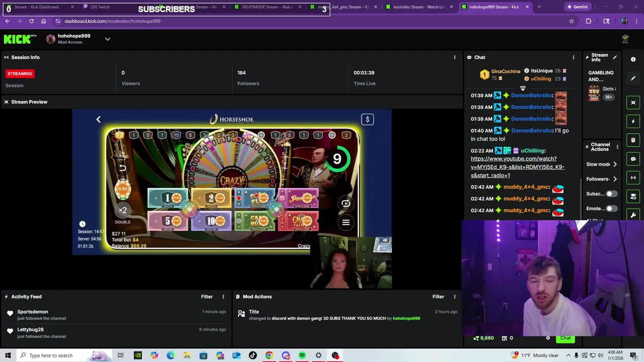Click muddy_4×4_gmc username in first 02:42 message

click(526, 187)
